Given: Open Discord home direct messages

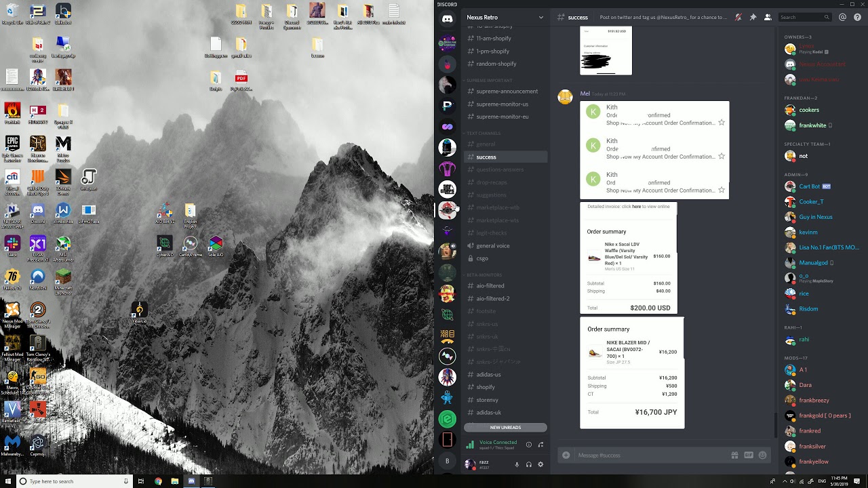Looking at the screenshot, I should [447, 19].
